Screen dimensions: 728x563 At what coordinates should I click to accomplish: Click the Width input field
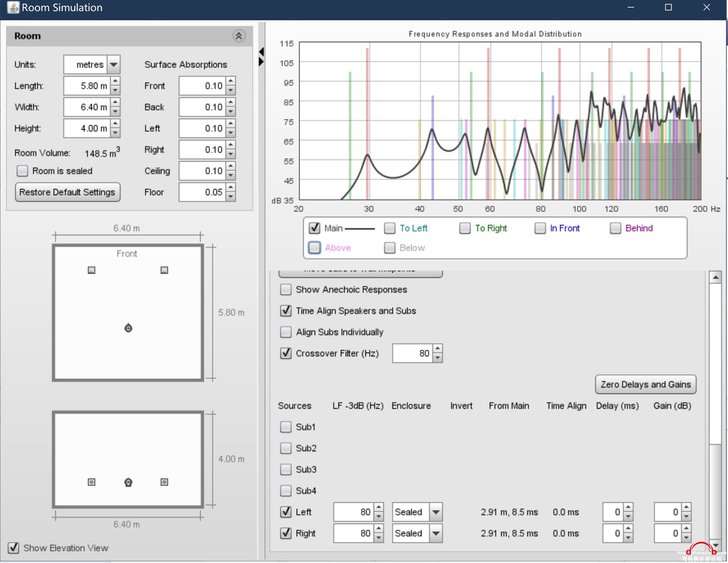point(87,107)
